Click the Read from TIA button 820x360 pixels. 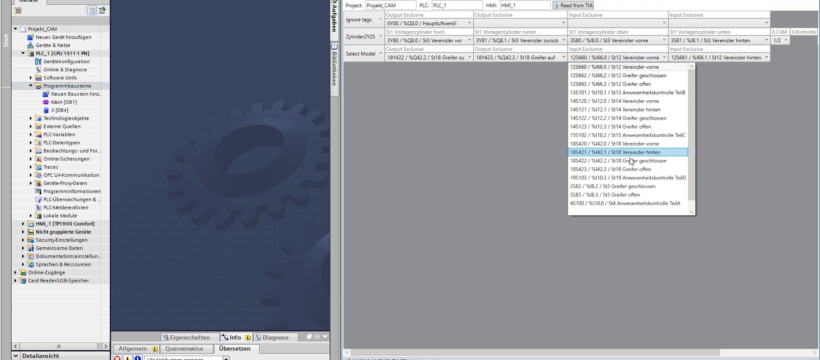573,5
